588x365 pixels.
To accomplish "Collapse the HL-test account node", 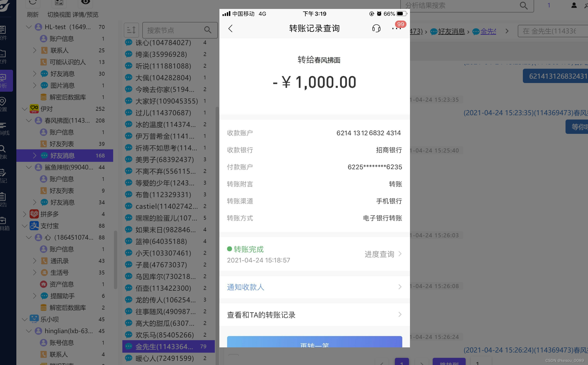I will pyautogui.click(x=29, y=27).
